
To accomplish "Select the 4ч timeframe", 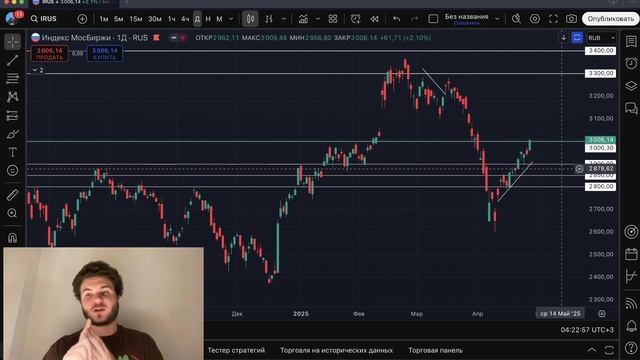I will click(185, 19).
